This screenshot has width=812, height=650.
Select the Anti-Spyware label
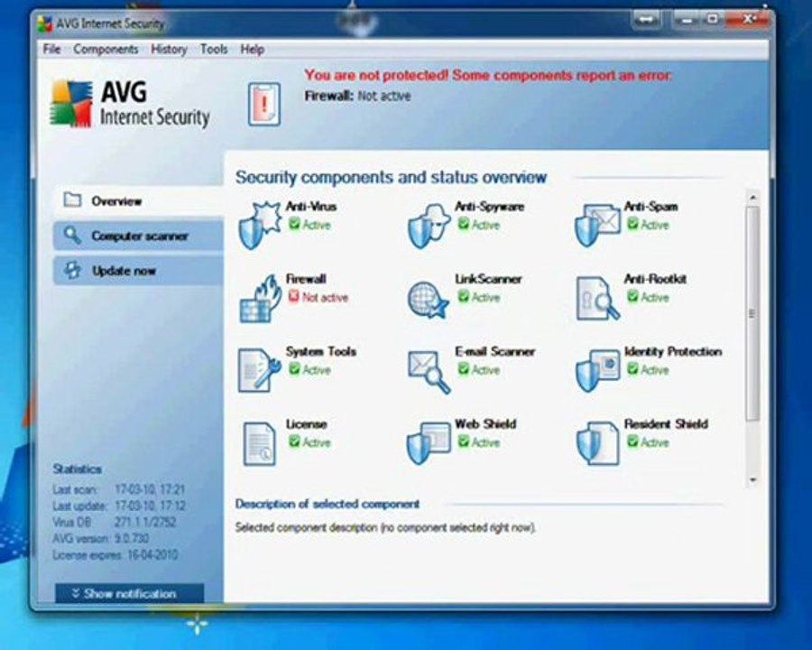click(489, 207)
